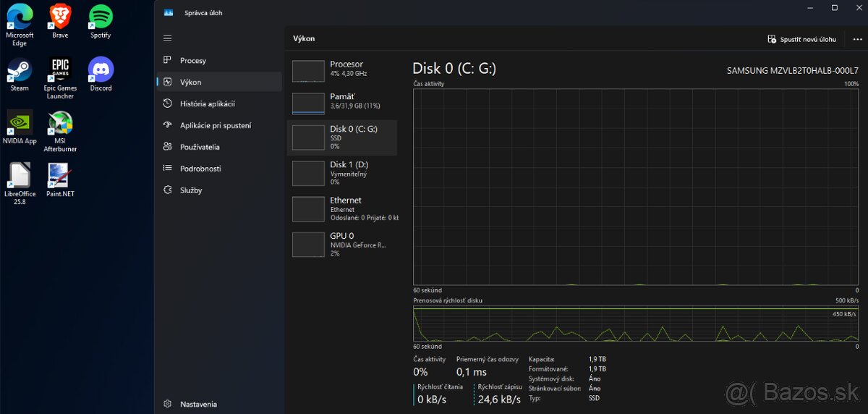Click the Disk 0 (C: G:) heading

coord(454,69)
